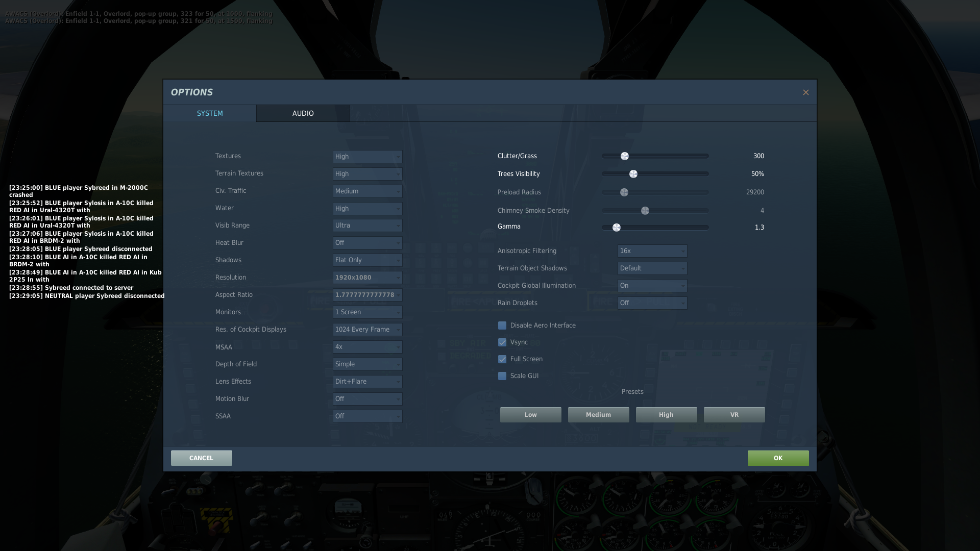Select the SYSTEM tab

[x=210, y=113]
